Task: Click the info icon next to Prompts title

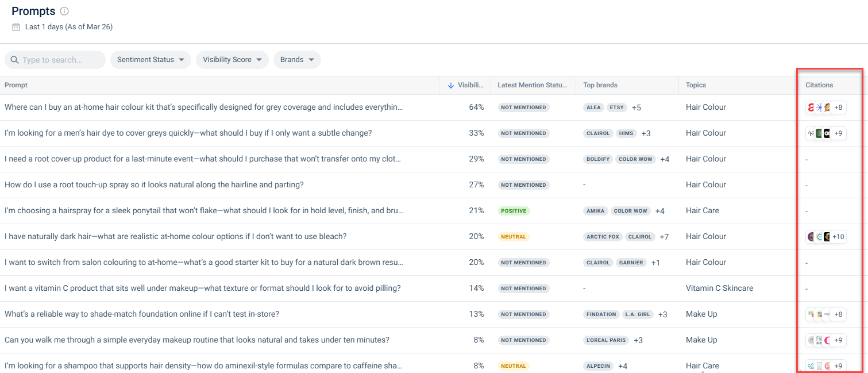Action: [x=64, y=11]
